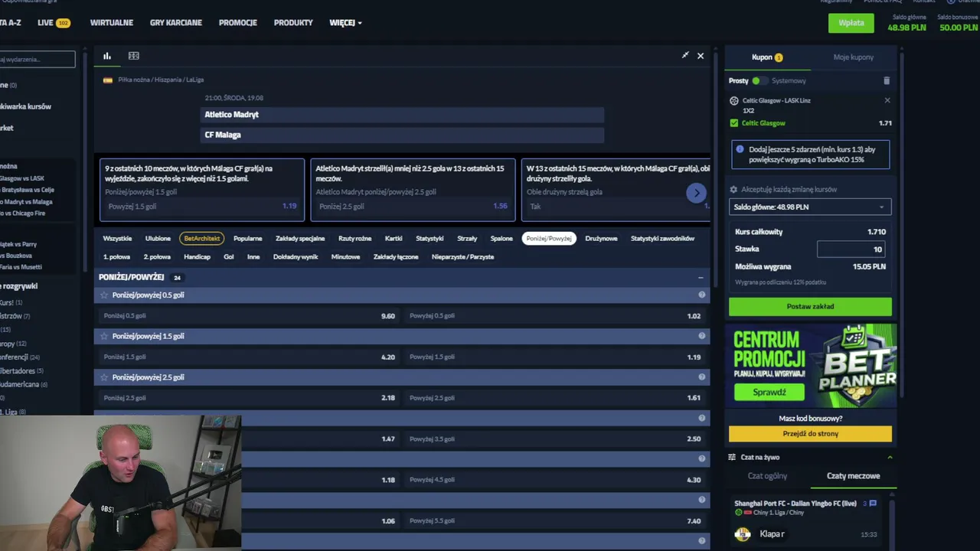Expand the WIĘCEJ menu
The image size is (980, 551).
pos(346,23)
